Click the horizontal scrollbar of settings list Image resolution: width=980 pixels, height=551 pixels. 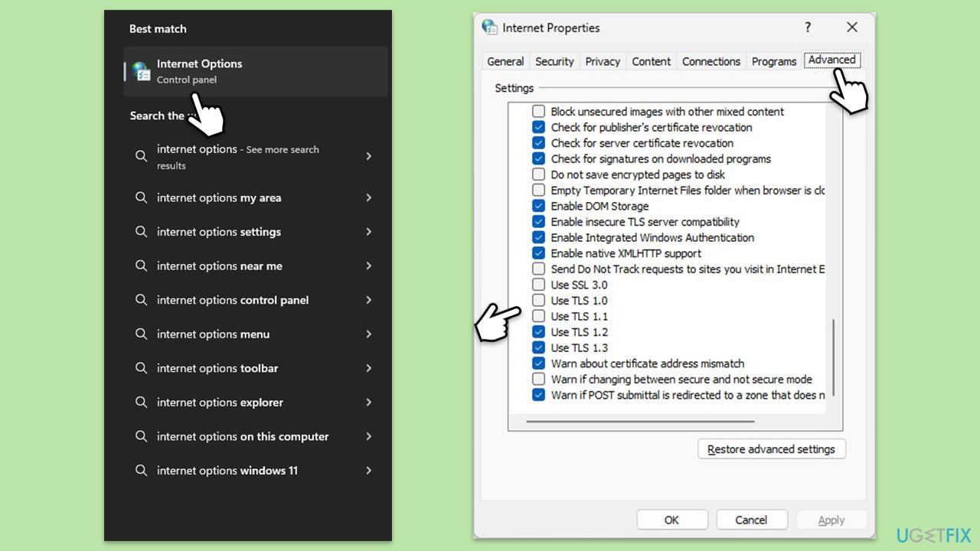click(640, 421)
